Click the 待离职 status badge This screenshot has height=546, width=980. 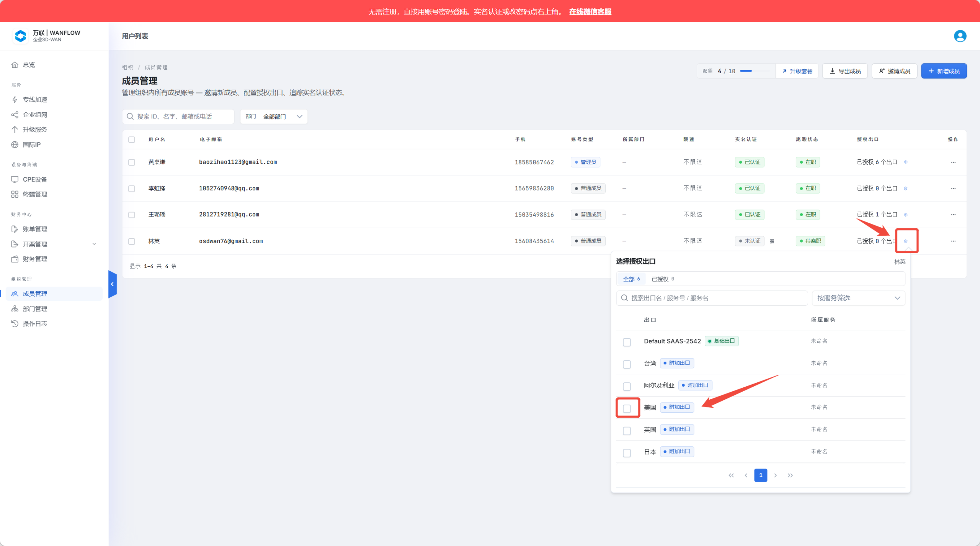pos(810,241)
